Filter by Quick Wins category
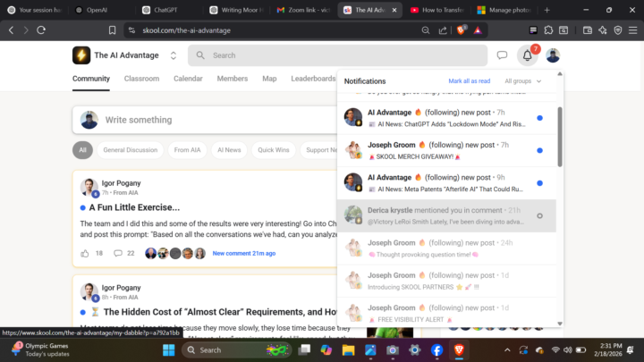Screen dimensions: 644x362 point(274,150)
